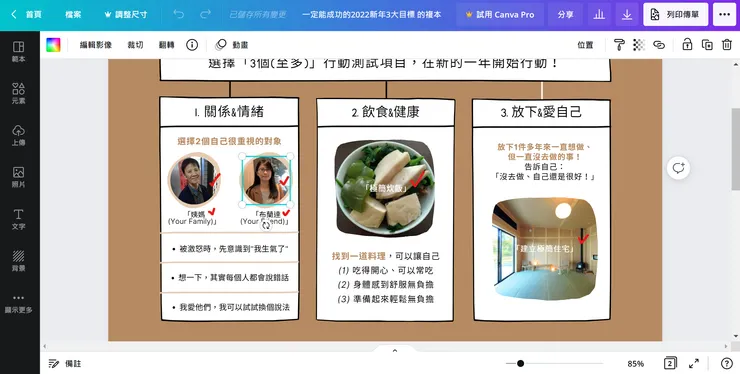Select heading 2. 飲食&健康

(x=385, y=112)
